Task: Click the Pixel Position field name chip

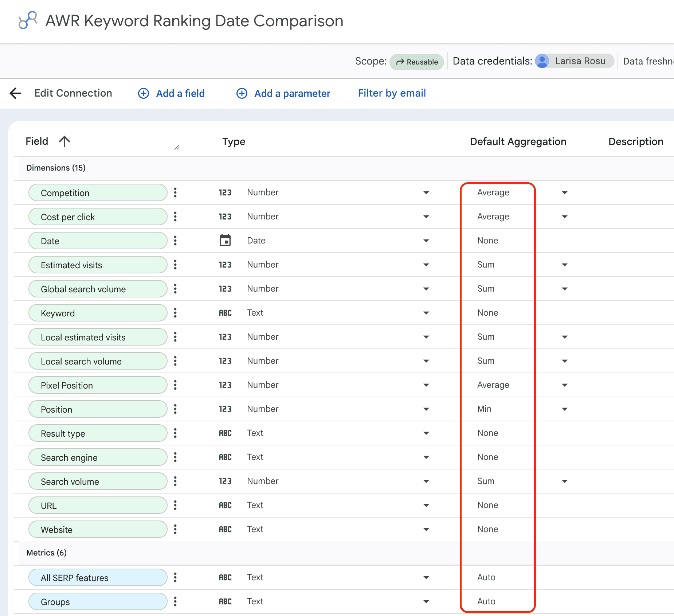Action: tap(98, 385)
